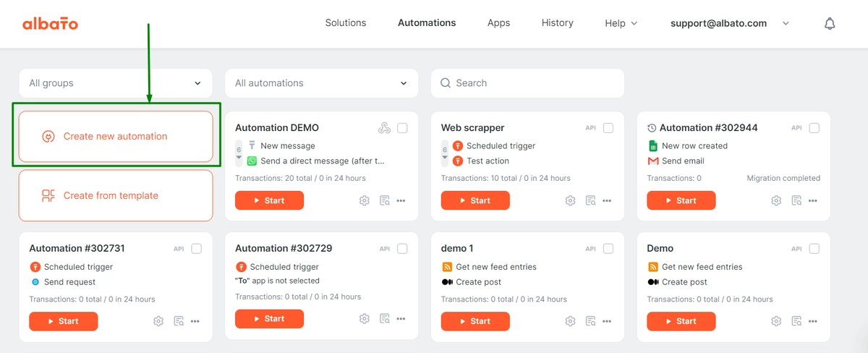Open more options for Demo card
Viewport: 868px width, 353px height.
(x=813, y=321)
